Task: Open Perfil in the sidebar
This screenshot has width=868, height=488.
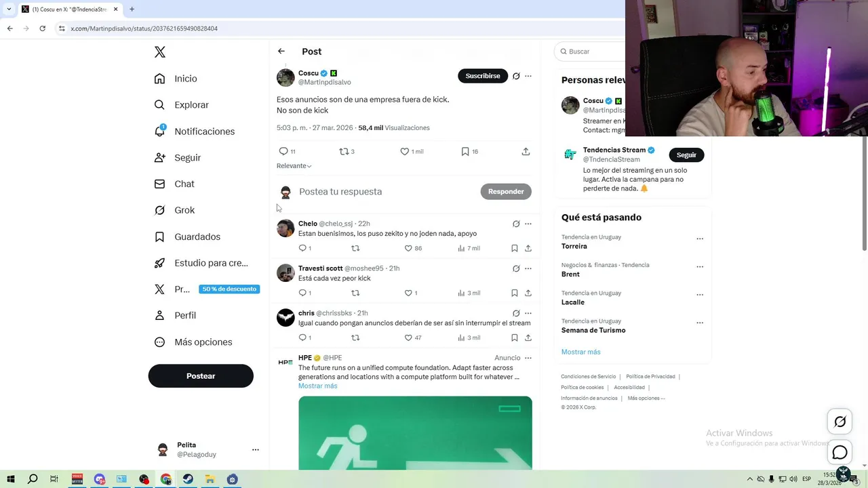Action: coord(175,315)
